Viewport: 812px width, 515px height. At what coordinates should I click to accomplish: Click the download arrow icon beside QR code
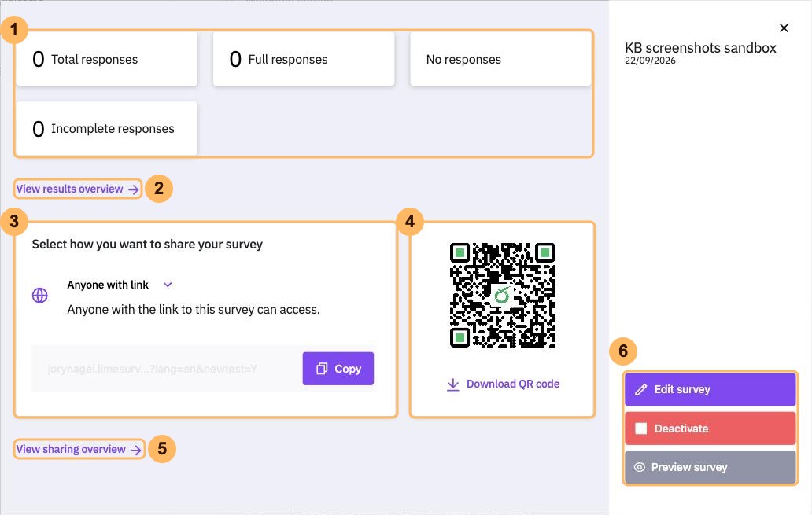tap(452, 384)
